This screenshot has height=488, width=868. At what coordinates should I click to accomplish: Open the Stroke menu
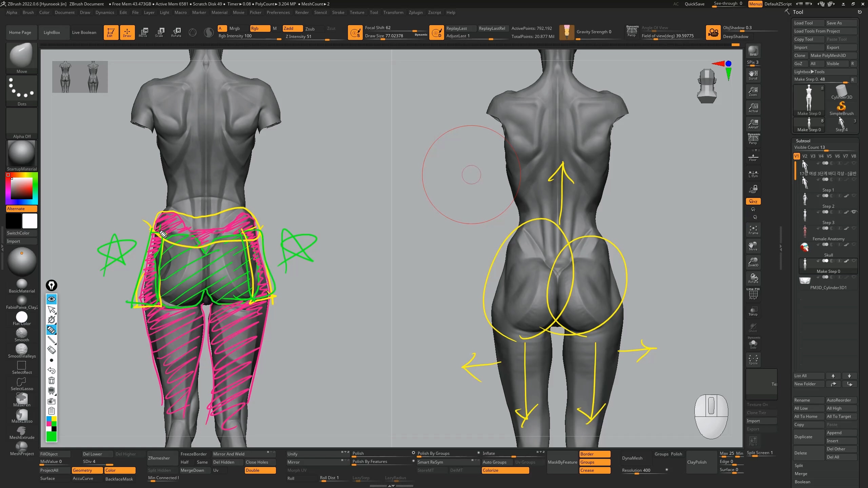[x=338, y=13]
